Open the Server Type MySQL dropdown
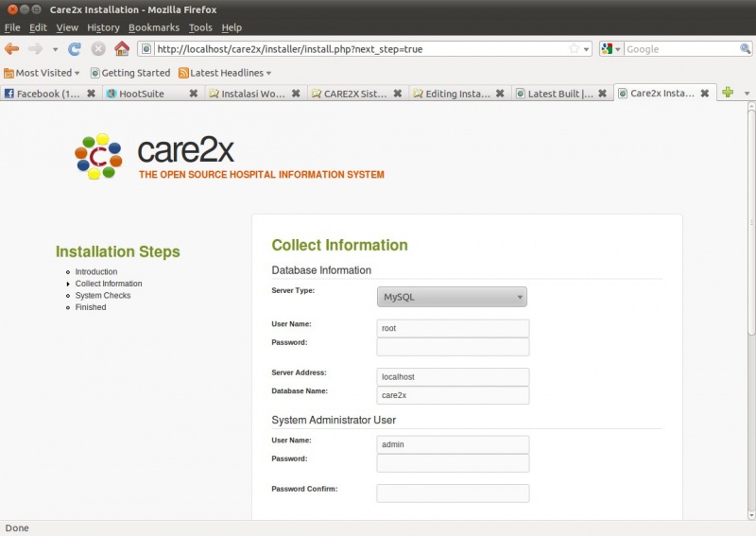 click(x=452, y=297)
